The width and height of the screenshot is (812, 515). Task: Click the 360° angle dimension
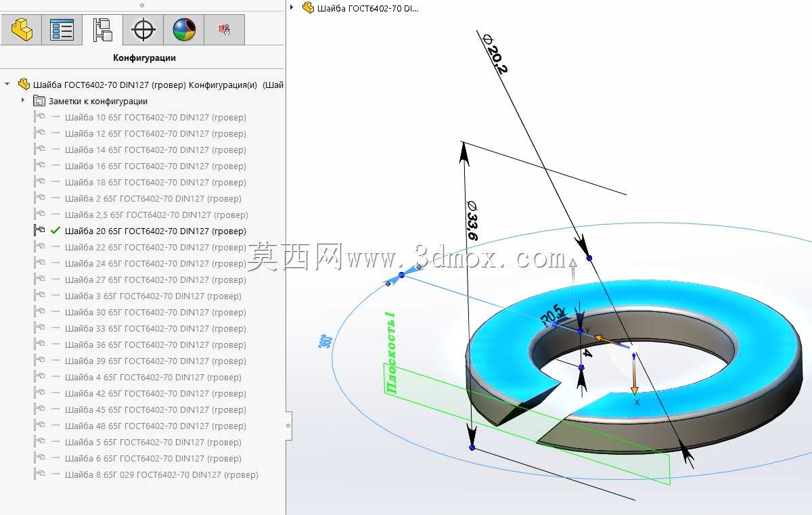point(324,341)
